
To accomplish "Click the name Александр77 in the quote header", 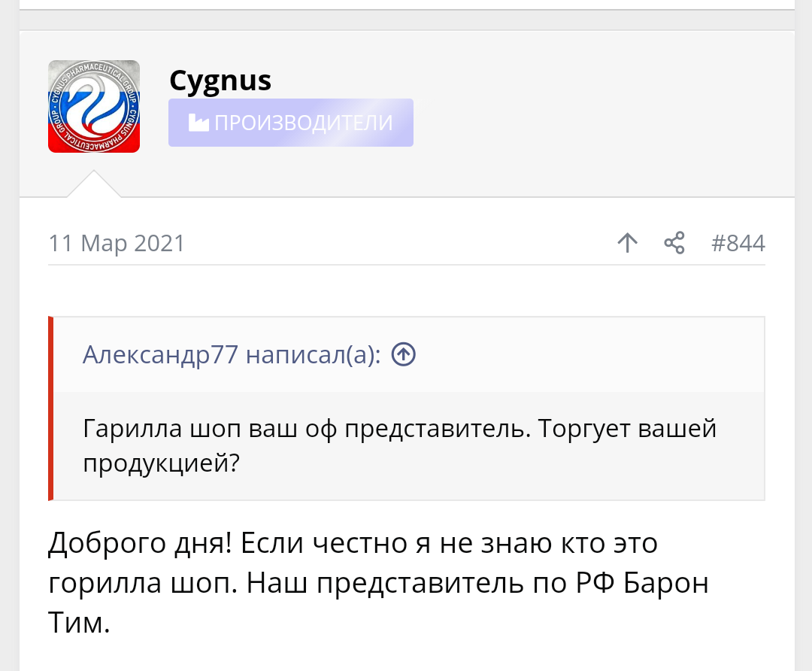I will click(x=161, y=354).
